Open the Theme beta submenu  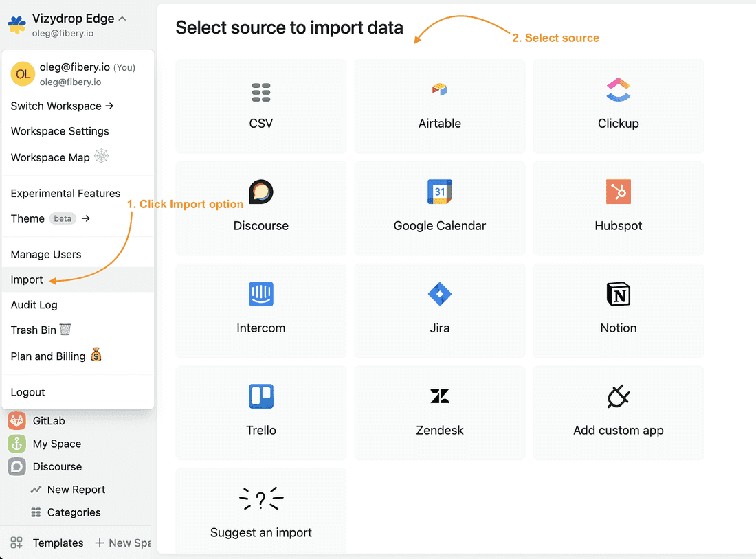coord(50,218)
